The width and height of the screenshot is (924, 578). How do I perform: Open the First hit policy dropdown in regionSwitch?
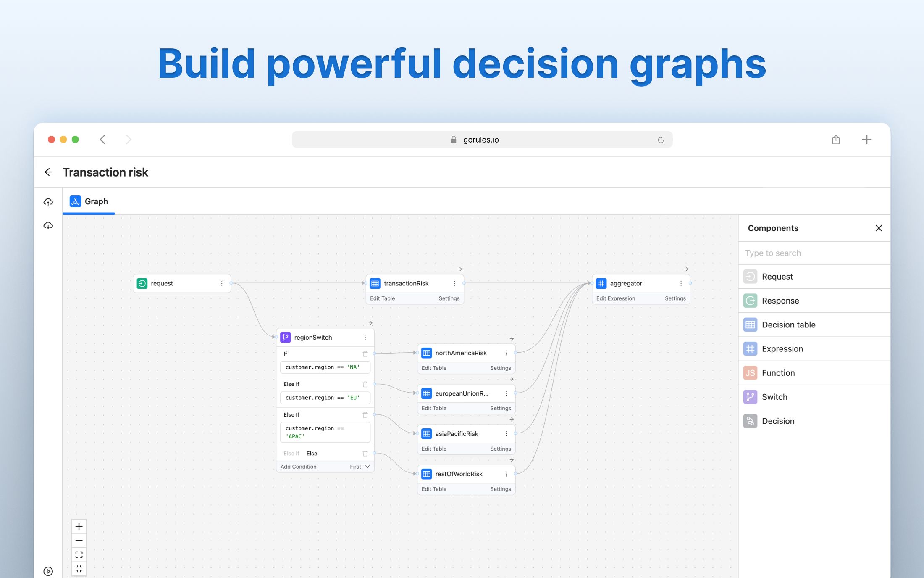[x=358, y=467]
